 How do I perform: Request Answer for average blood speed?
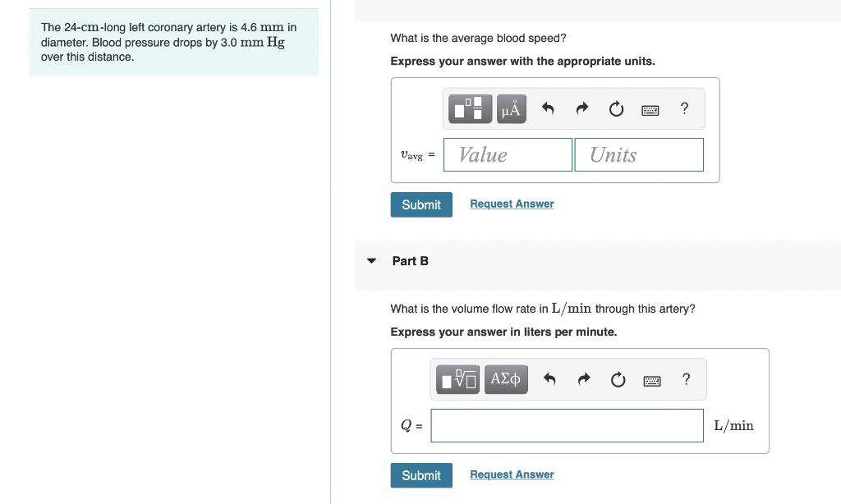pyautogui.click(x=512, y=204)
